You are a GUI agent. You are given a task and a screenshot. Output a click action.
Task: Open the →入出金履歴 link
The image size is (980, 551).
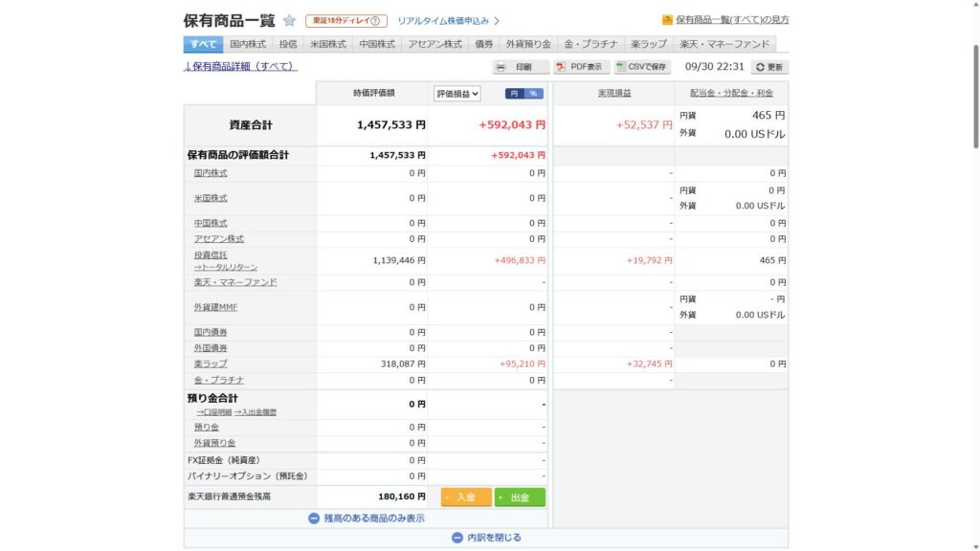pos(255,412)
